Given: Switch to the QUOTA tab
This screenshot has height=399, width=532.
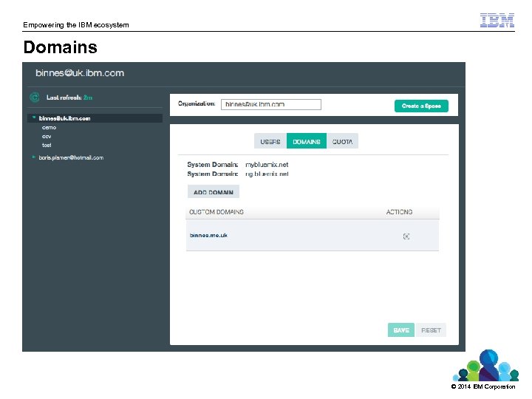Looking at the screenshot, I should point(342,141).
